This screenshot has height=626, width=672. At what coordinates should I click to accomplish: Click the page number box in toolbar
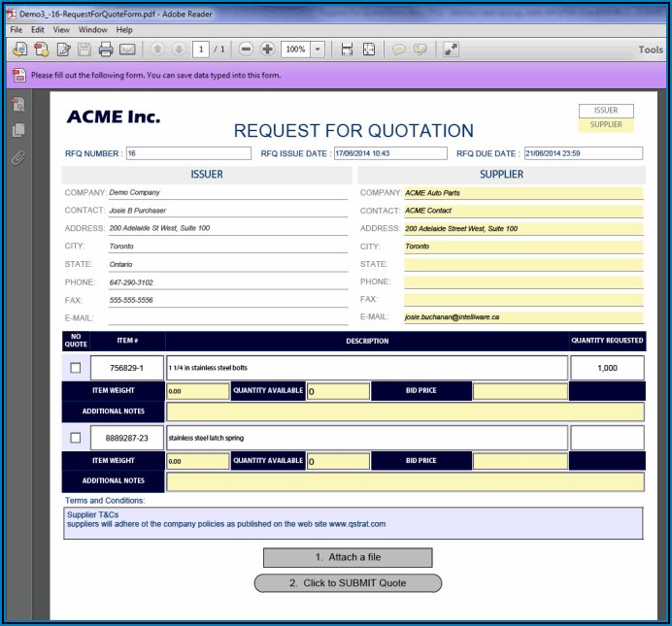(201, 49)
